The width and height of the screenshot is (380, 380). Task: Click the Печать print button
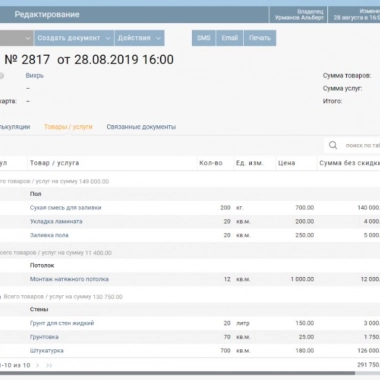point(260,38)
